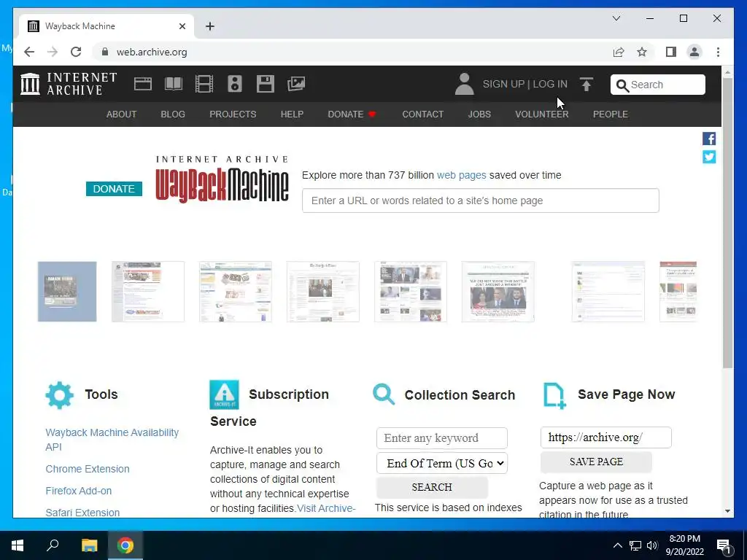Open Chrome profile menu
This screenshot has width=747, height=560.
click(694, 52)
